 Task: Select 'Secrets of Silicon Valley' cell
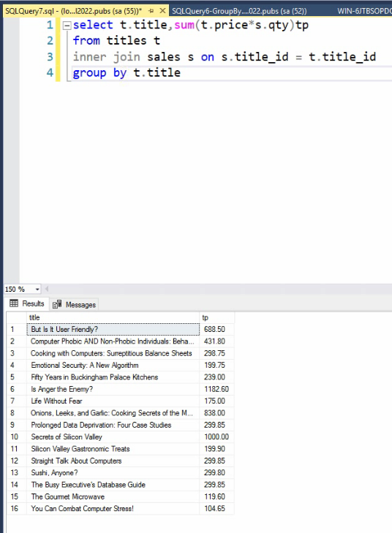click(x=113, y=436)
